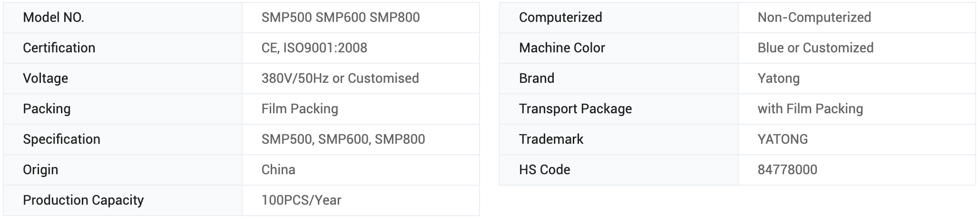This screenshot has width=980, height=218.
Task: Click the "Origin" row label
Action: [x=40, y=170]
